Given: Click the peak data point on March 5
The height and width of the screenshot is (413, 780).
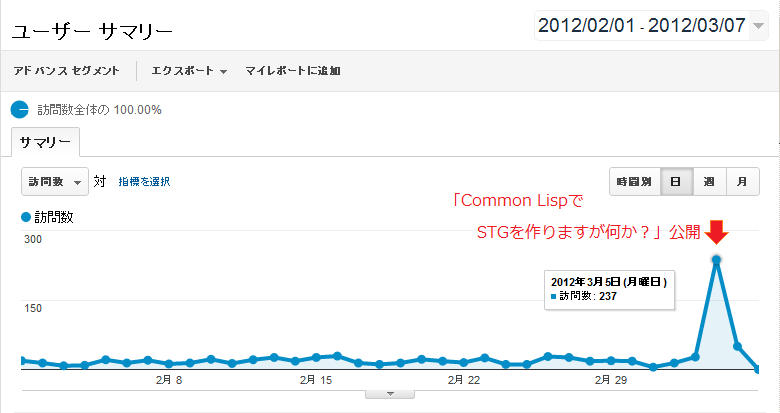Looking at the screenshot, I should click(716, 260).
